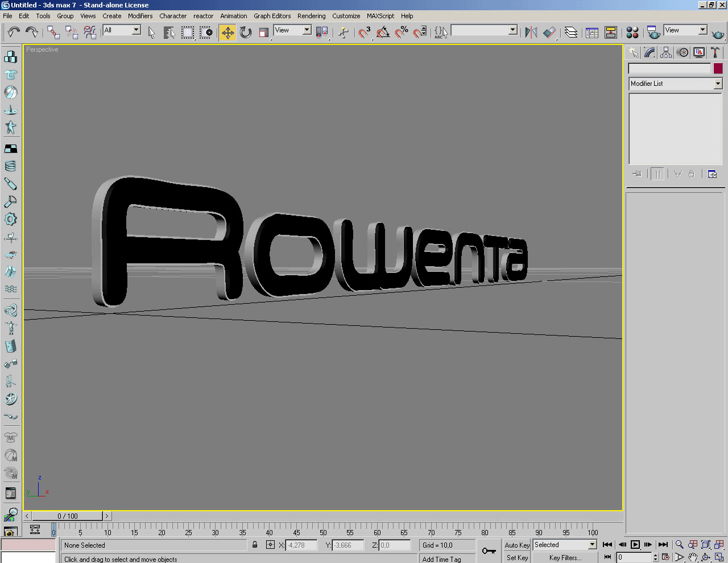Click the Mirror Selected Objects icon

(x=531, y=32)
